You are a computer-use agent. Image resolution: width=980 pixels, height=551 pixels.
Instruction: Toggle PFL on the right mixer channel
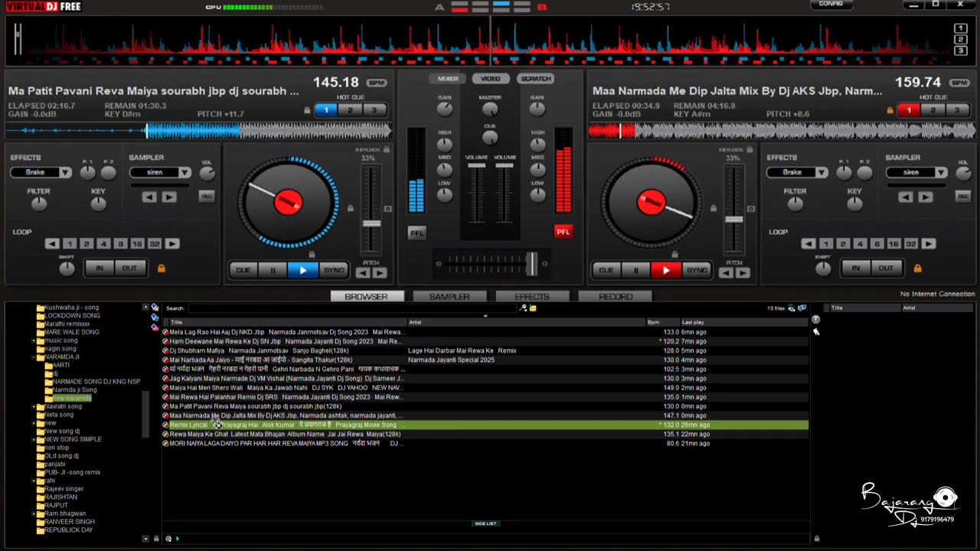click(563, 232)
